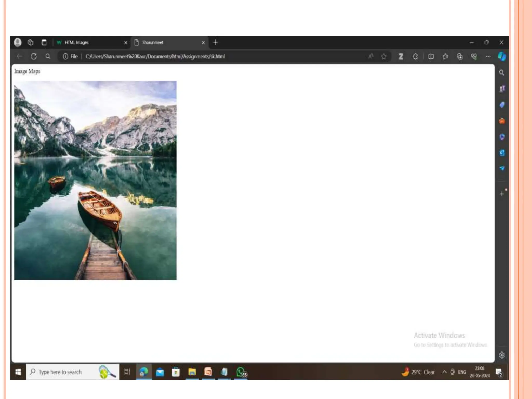The width and height of the screenshot is (532, 399).
Task: Open the Copilot sidebar icon
Action: pos(502,56)
